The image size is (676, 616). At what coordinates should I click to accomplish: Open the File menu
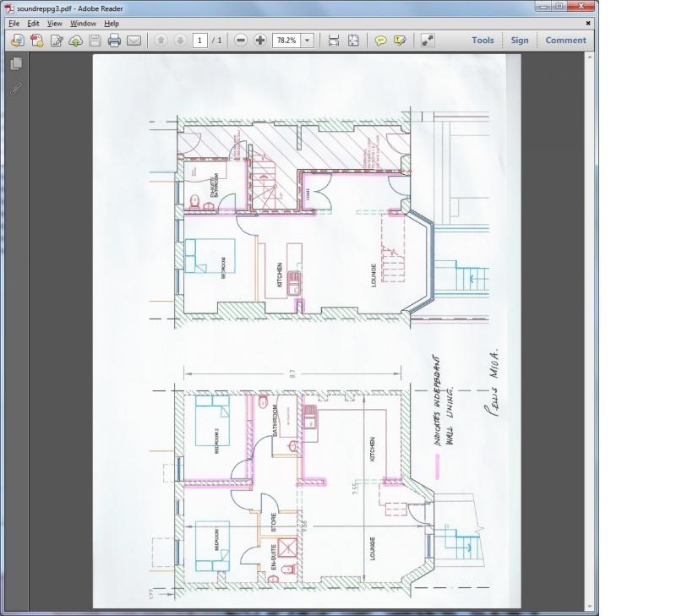14,24
